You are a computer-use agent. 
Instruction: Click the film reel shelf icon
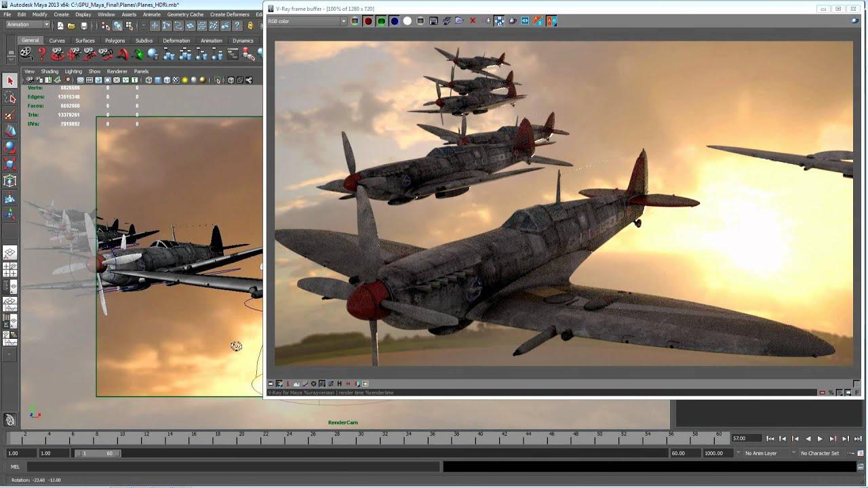click(x=26, y=53)
